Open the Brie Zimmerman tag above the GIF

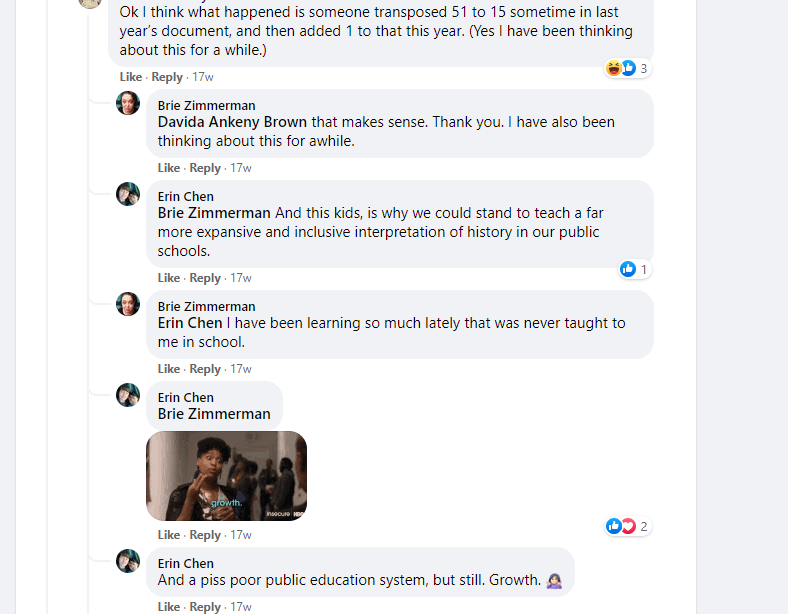click(x=214, y=414)
